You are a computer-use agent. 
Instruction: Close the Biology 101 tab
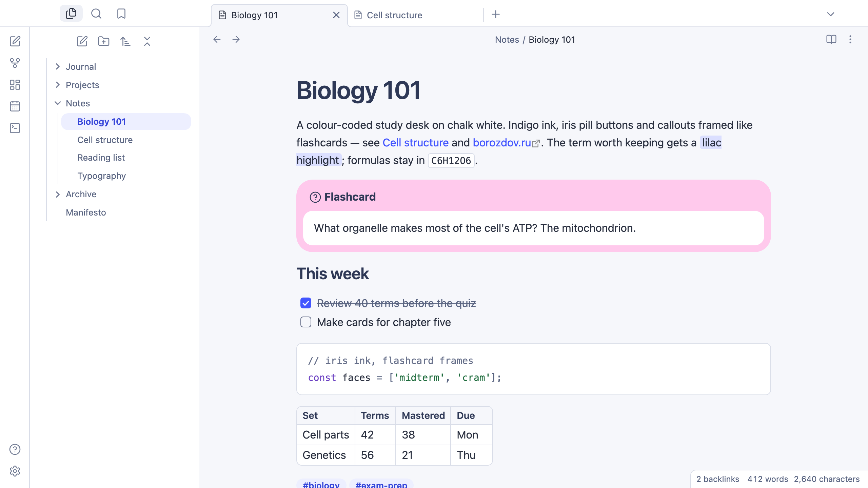point(336,15)
